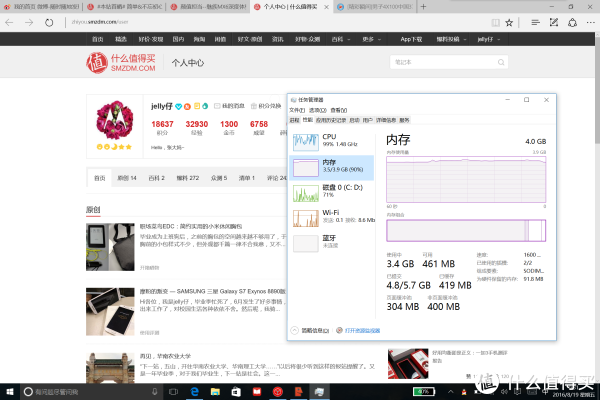Open File Explorer from taskbar
The height and width of the screenshot is (400, 600).
click(x=215, y=392)
